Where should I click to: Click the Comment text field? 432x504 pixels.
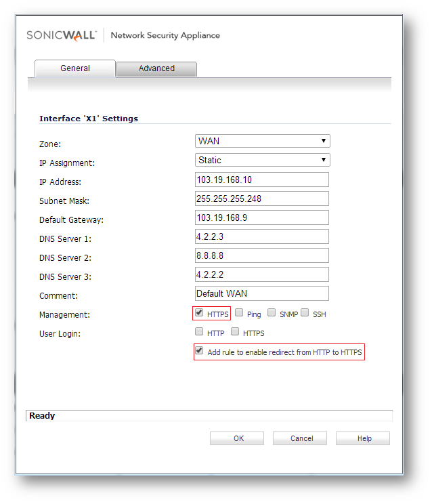coord(261,293)
